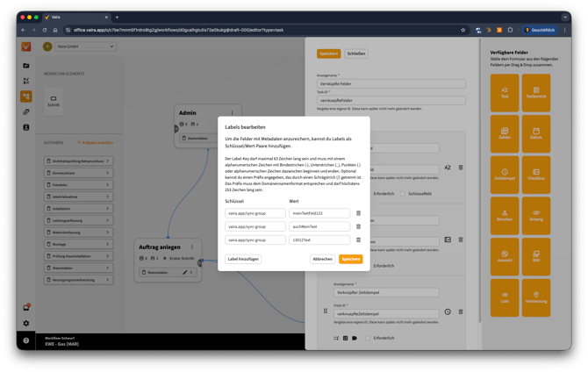This screenshot has width=588, height=372.
Task: Delete the Verknüpfter Zeitstempel field via trash icon
Action: (x=461, y=312)
